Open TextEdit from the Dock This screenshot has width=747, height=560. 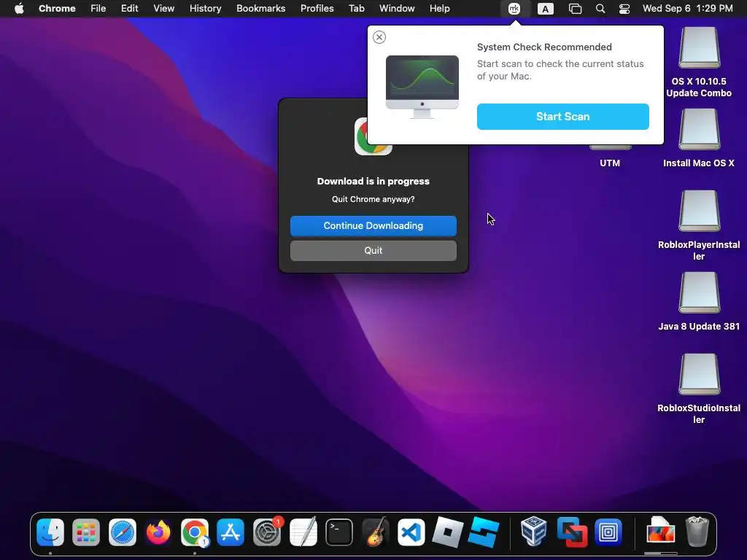click(303, 532)
